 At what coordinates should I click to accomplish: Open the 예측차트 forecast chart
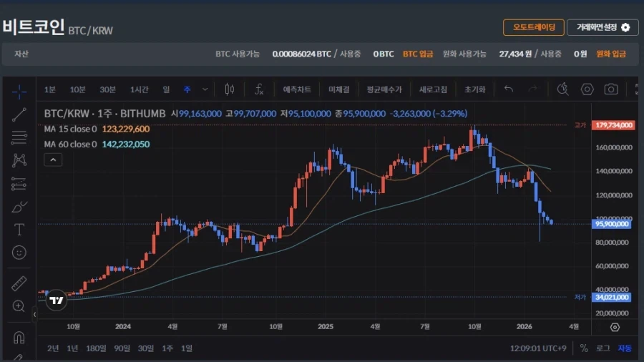pos(297,89)
